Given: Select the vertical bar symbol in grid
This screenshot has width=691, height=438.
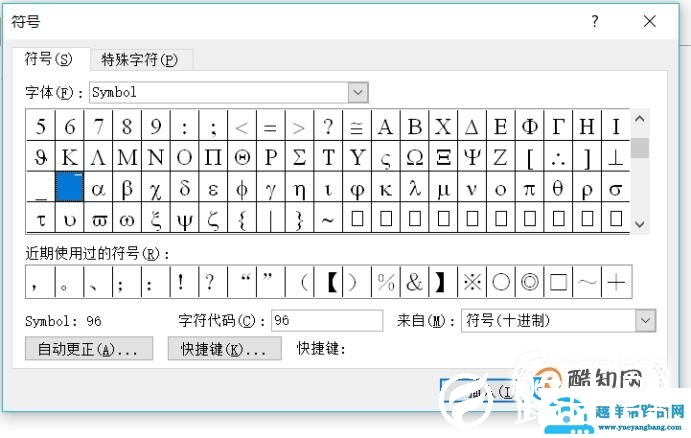Looking at the screenshot, I should (x=271, y=218).
